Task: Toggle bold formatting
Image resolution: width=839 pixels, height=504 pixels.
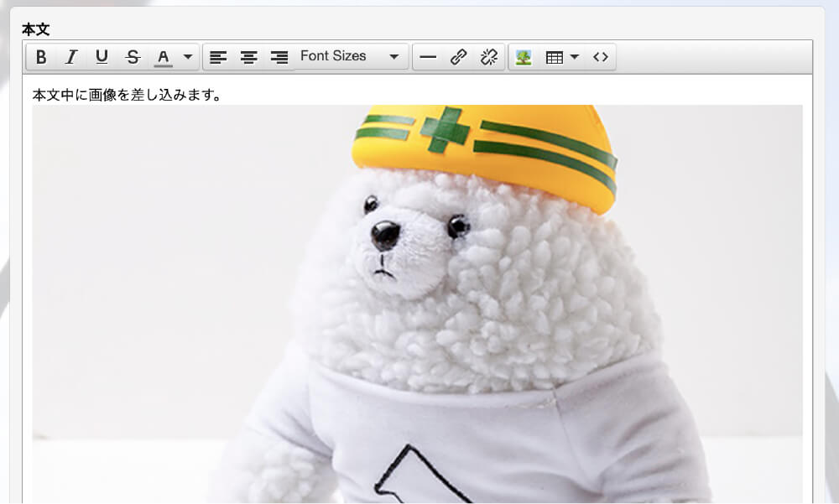Action: pyautogui.click(x=41, y=57)
